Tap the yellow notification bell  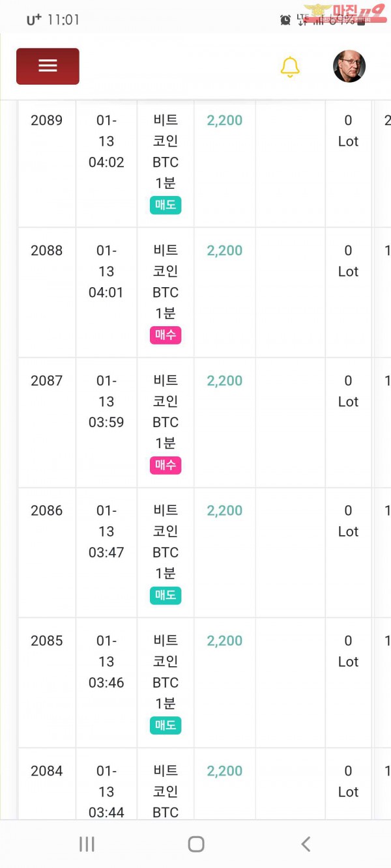[x=290, y=67]
